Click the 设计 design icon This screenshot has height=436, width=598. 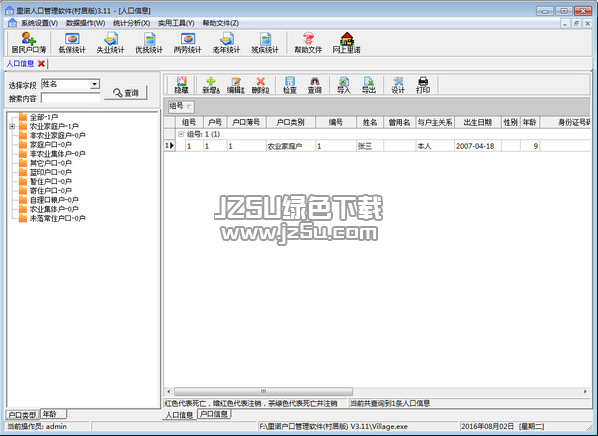coord(398,85)
